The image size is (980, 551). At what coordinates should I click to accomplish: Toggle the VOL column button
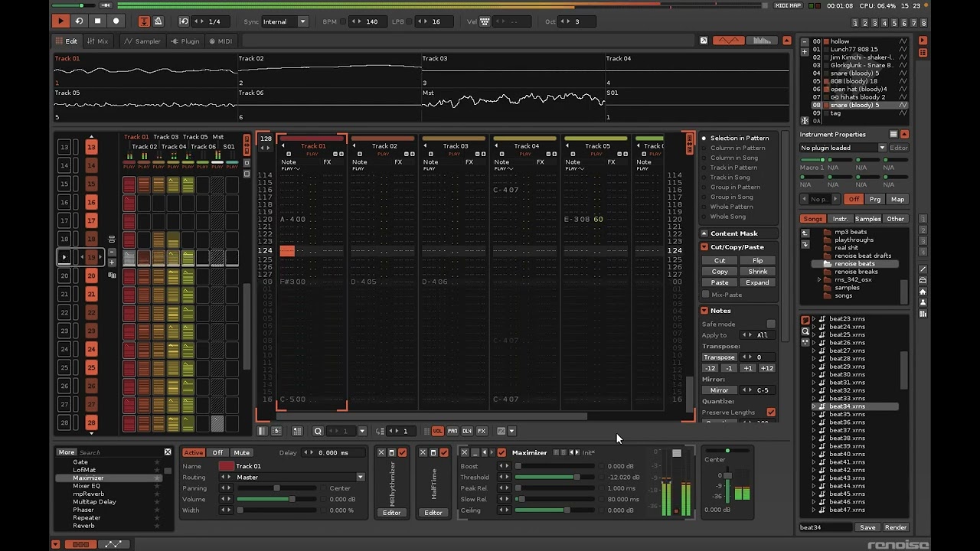point(437,431)
